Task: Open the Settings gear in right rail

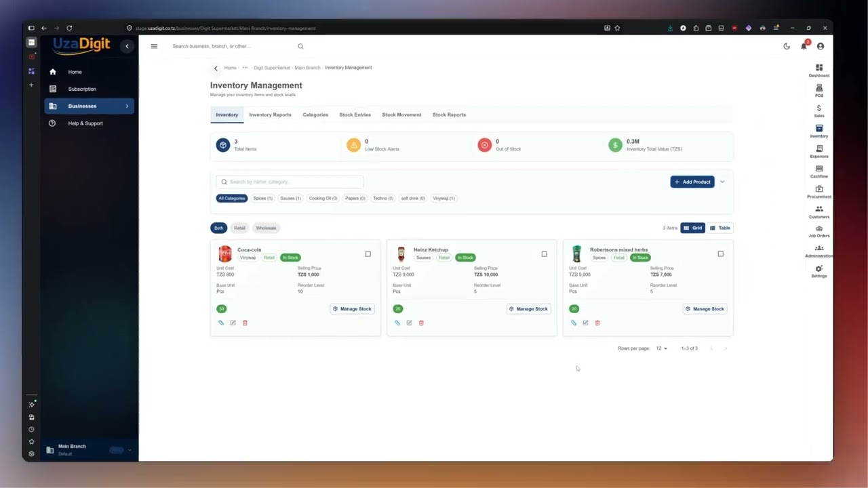Action: (819, 271)
